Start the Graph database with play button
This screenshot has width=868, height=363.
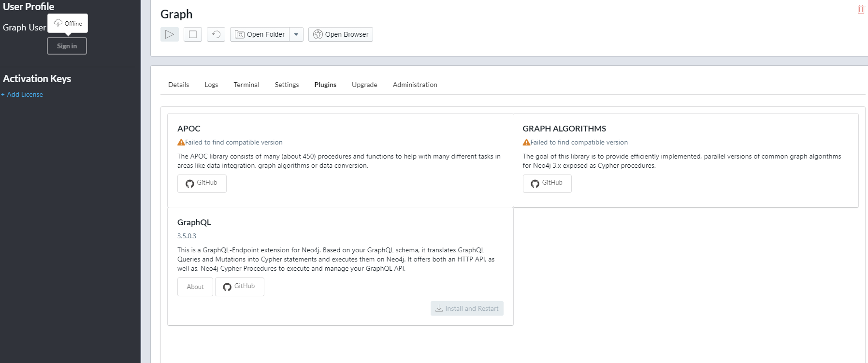[x=170, y=34]
